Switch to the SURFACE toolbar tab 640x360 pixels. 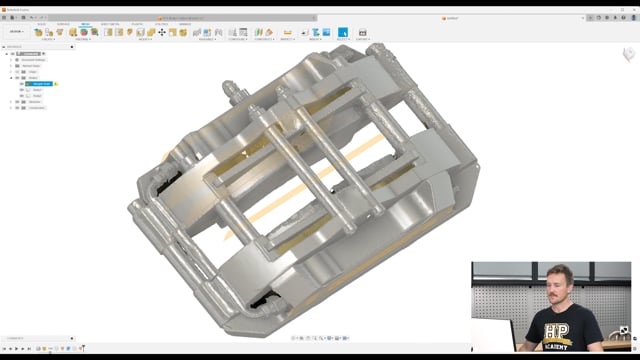[63, 24]
